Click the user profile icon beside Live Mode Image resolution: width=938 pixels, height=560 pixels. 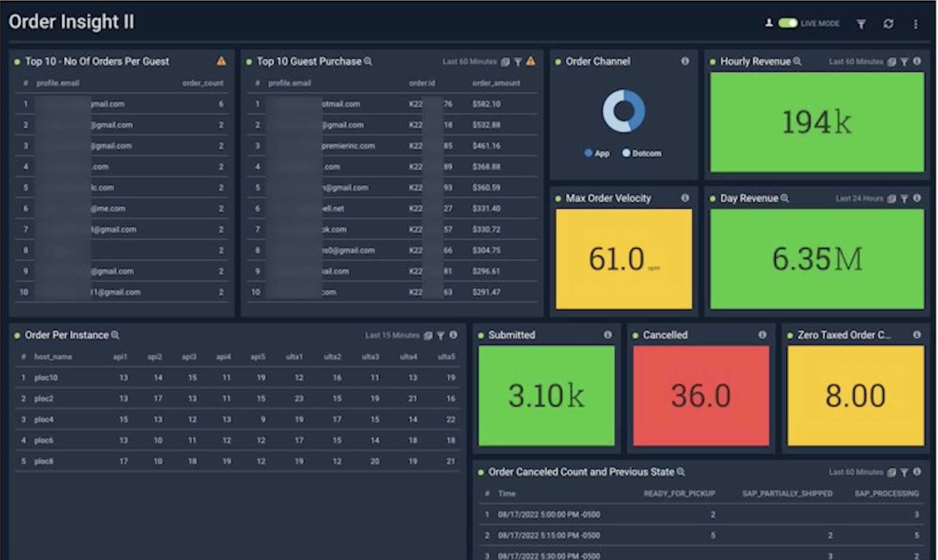point(769,23)
